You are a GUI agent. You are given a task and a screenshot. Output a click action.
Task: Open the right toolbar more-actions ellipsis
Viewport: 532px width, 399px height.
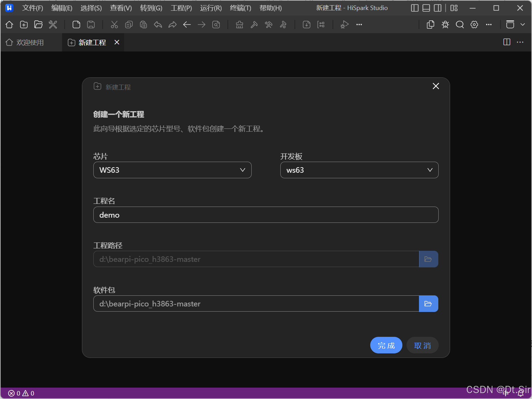(x=489, y=25)
